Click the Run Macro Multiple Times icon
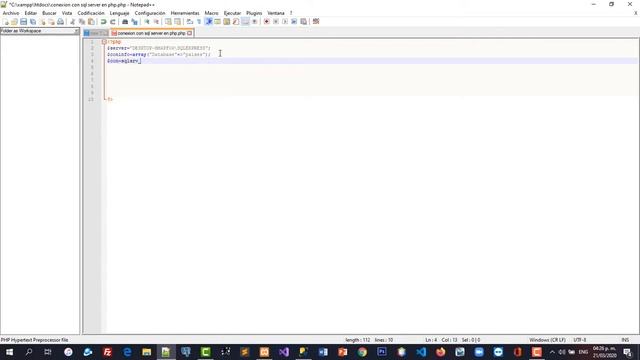 [294, 22]
